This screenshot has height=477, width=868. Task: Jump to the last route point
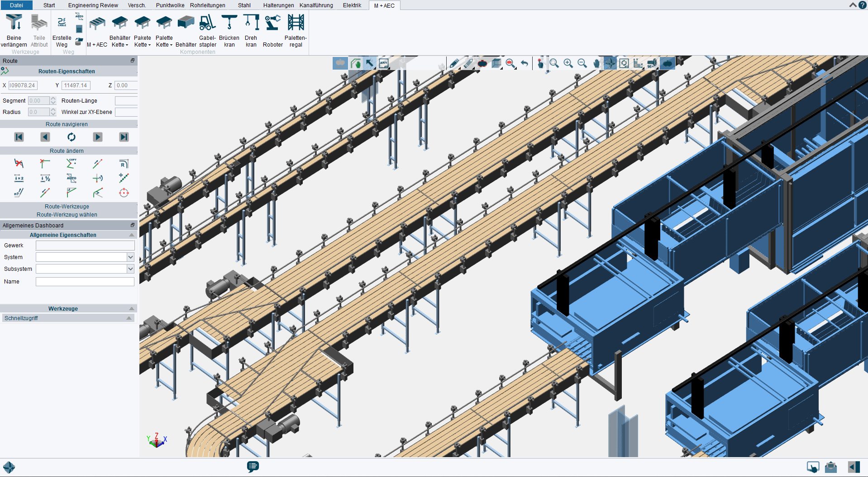(124, 137)
